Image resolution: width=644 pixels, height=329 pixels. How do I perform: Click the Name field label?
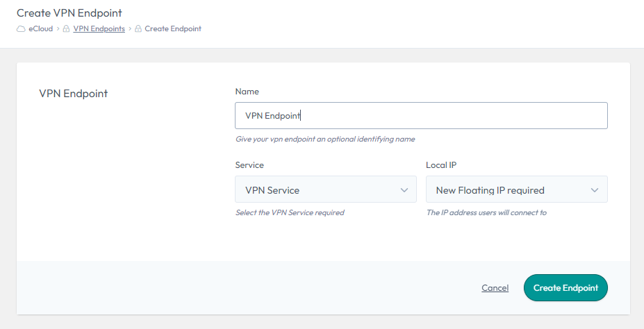247,92
